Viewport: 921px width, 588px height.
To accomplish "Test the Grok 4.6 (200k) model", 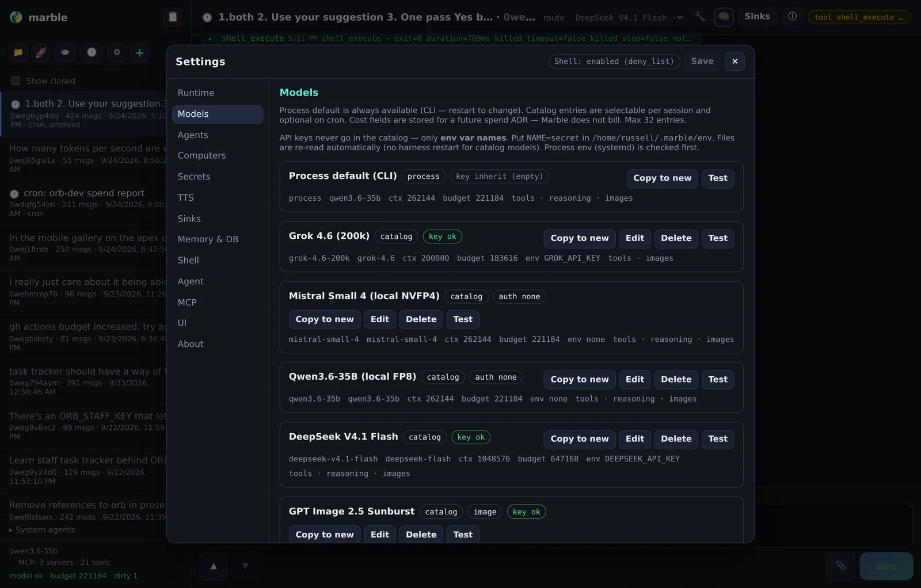I will [718, 238].
